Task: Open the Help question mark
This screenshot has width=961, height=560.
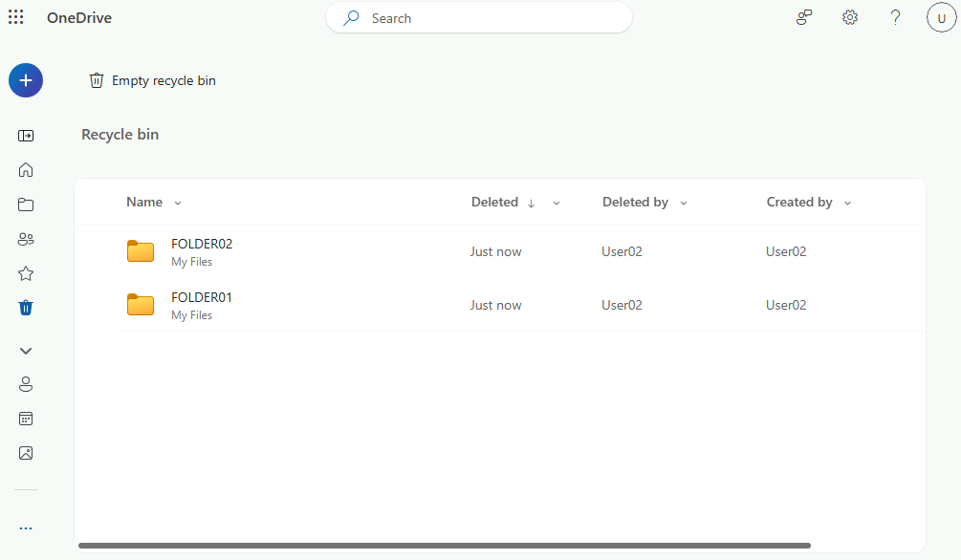Action: click(x=895, y=17)
